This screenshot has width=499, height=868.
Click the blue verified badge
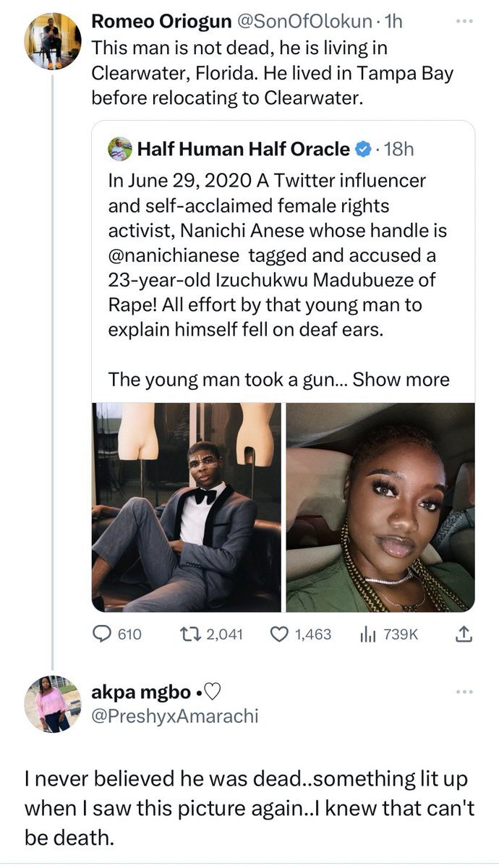(362, 150)
